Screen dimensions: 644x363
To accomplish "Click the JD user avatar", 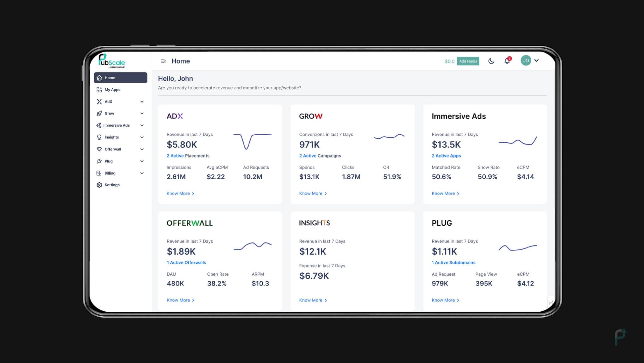I will (x=526, y=61).
